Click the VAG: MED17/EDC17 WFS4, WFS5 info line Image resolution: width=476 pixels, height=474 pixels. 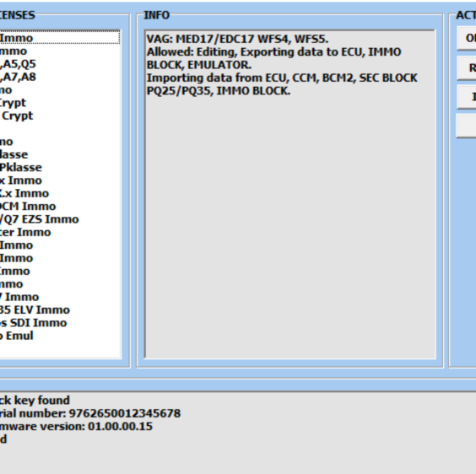coord(237,39)
